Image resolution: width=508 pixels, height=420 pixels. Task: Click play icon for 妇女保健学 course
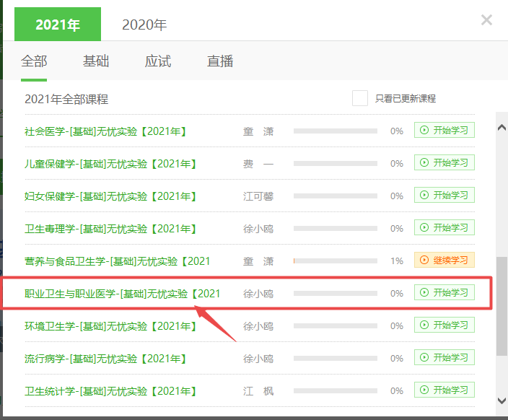coord(424,196)
